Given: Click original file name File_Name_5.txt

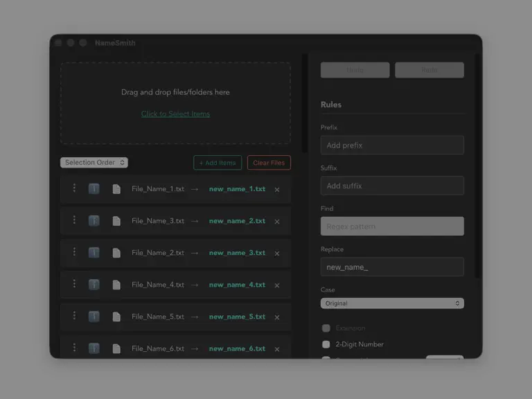Looking at the screenshot, I should 158,317.
